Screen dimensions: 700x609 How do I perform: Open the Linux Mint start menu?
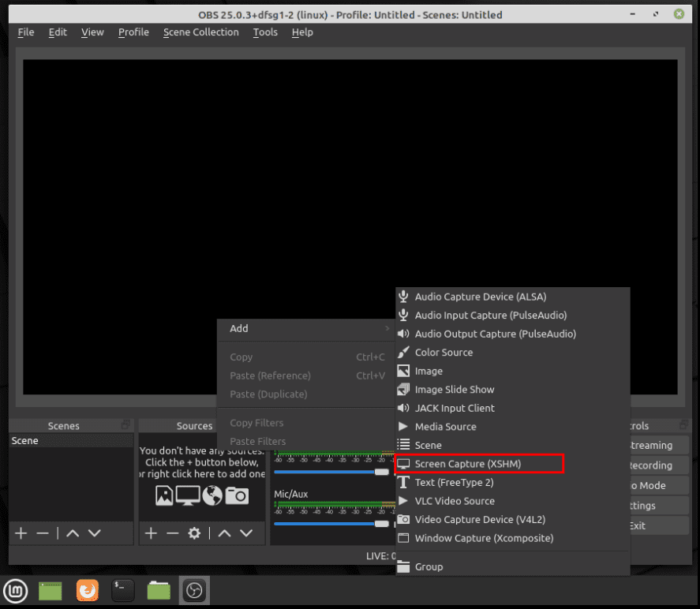15,590
